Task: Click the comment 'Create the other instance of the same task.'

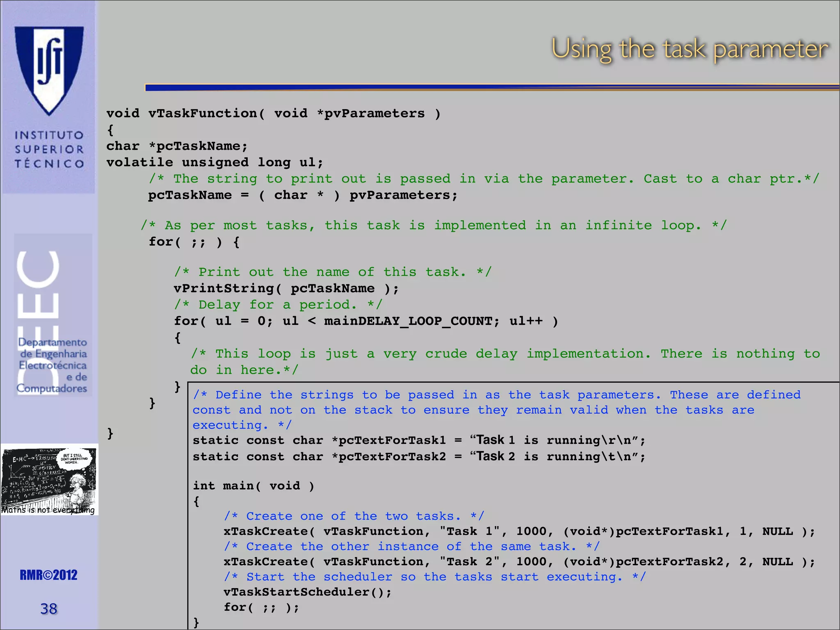Action: [412, 546]
